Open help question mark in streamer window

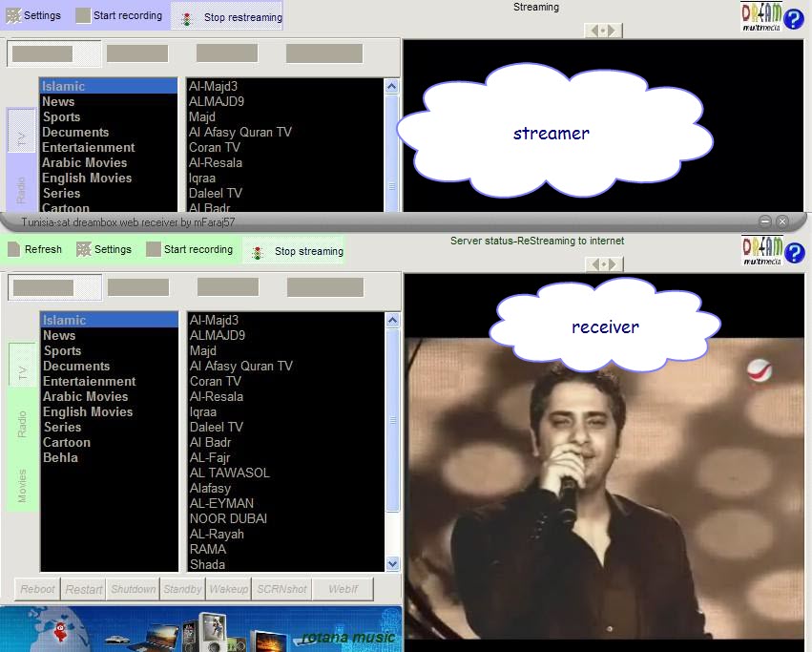(793, 19)
